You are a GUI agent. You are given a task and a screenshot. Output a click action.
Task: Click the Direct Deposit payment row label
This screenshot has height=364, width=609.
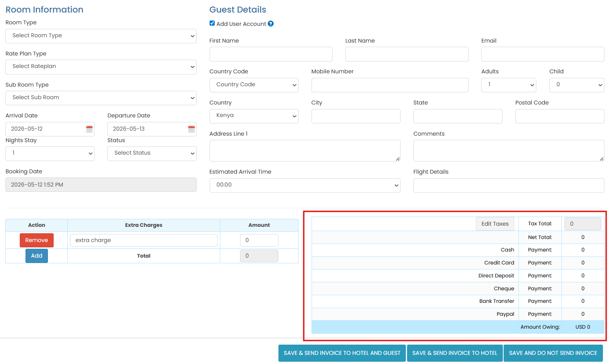496,276
